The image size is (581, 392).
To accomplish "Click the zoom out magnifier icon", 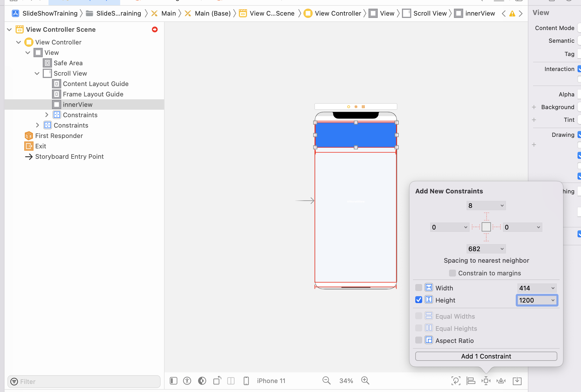I will click(327, 380).
